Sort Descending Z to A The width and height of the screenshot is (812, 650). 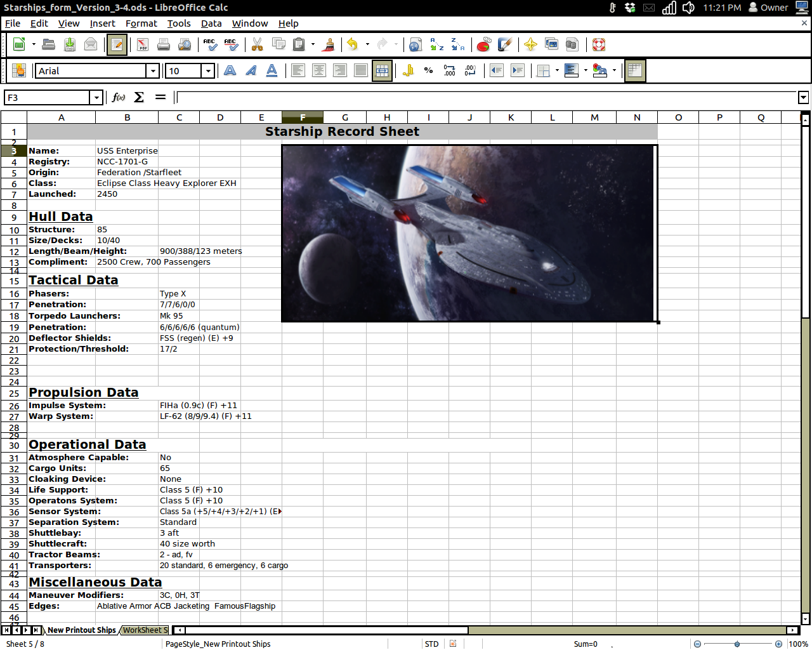coord(457,44)
